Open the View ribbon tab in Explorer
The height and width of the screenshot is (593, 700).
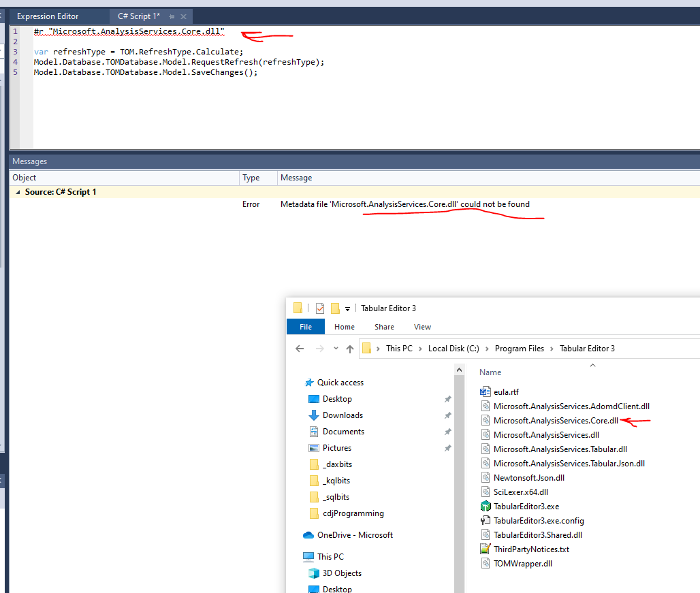[x=422, y=327]
